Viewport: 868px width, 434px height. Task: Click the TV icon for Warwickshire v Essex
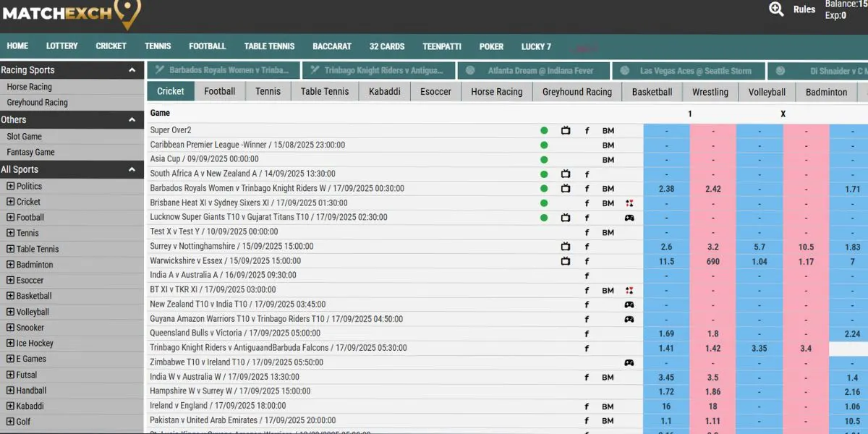click(x=566, y=261)
